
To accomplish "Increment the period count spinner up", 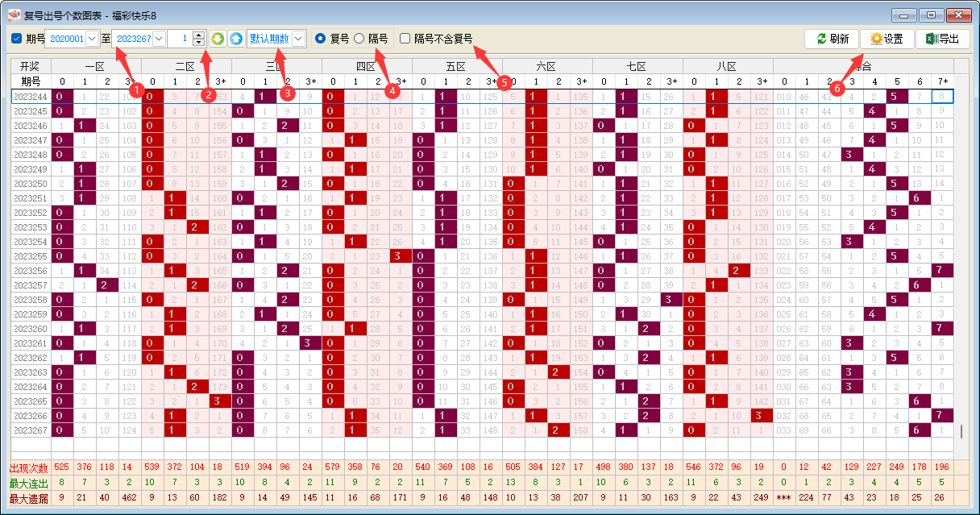I will coord(199,35).
